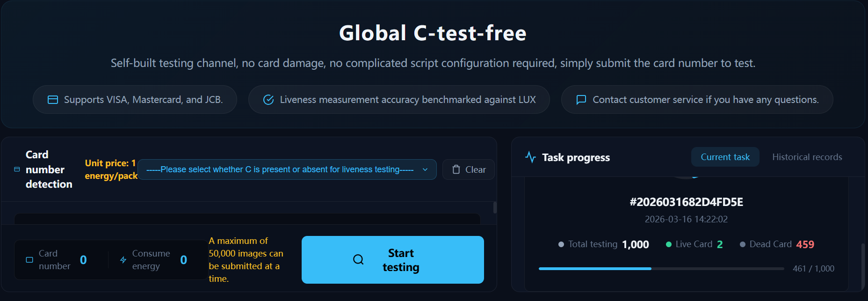Screen dimensions: 868x301
Task: Click the trash can icon next to Clear
Action: 456,169
